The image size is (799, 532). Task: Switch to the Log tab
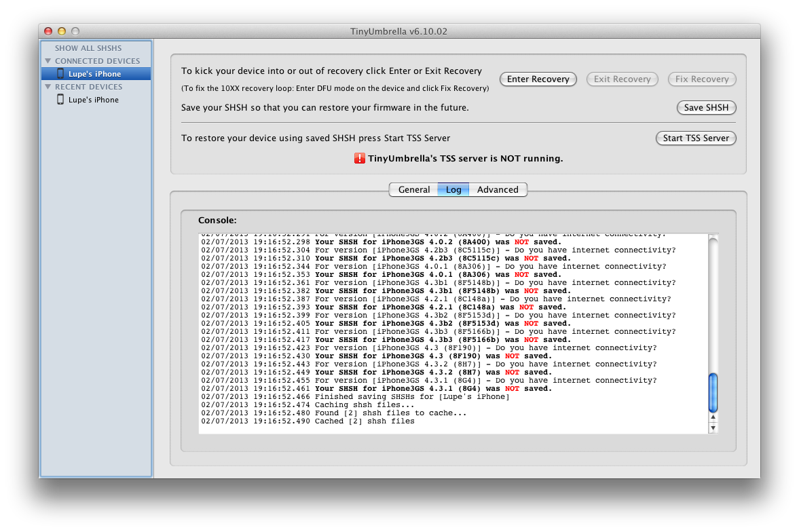[x=453, y=189]
